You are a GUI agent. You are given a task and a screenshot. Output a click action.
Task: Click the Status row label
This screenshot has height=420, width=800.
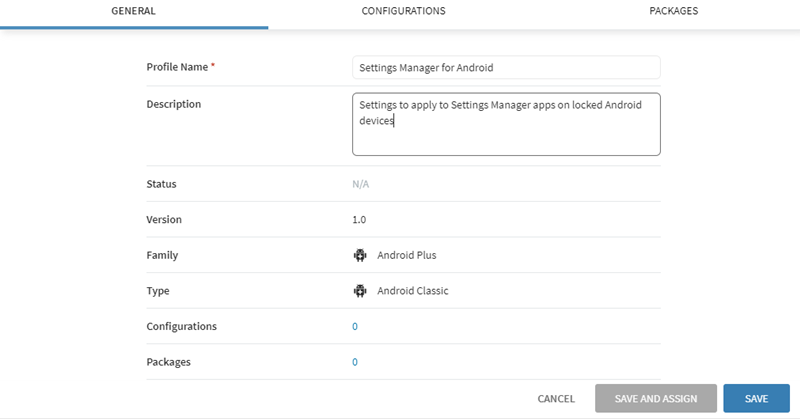point(162,184)
